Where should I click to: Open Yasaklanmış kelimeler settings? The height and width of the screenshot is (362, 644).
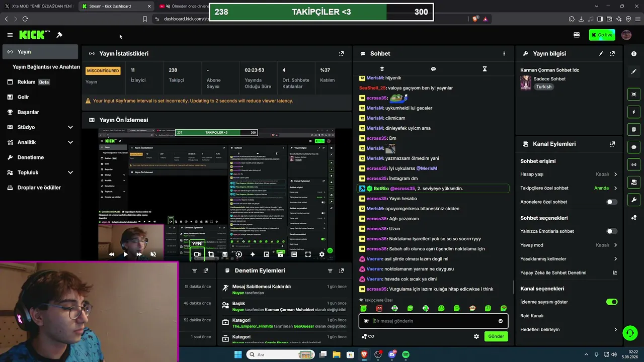point(569,259)
